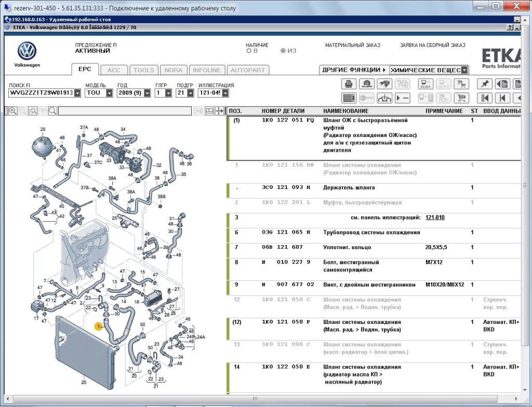Viewport: 532px width, 407px height.
Task: Click the greyed zoom out magnifier
Action: (x=23, y=111)
